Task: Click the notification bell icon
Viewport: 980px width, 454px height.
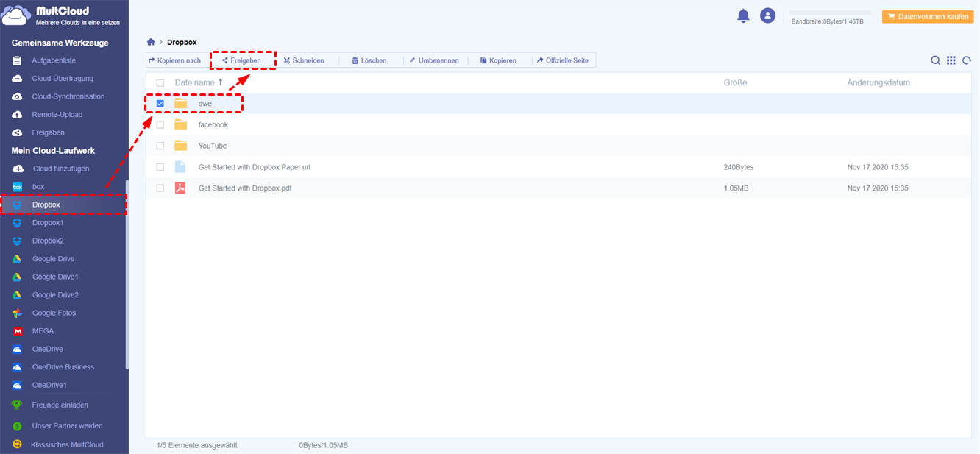Action: pos(743,15)
